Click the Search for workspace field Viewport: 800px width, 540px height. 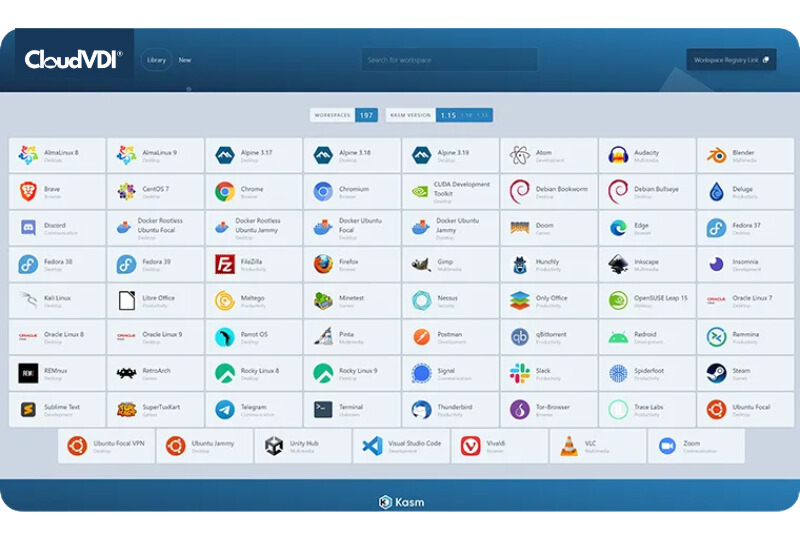click(449, 60)
